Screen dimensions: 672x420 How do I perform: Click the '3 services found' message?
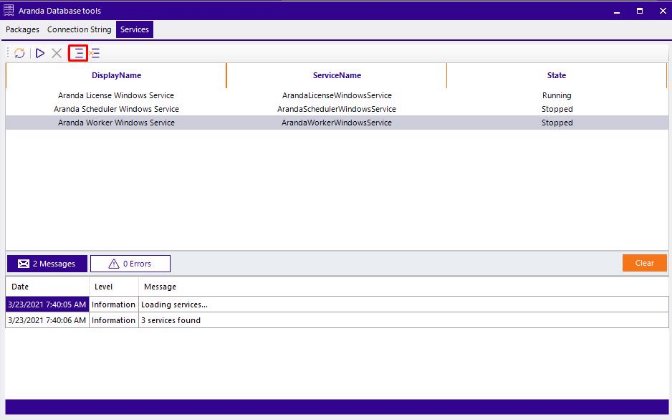point(171,320)
